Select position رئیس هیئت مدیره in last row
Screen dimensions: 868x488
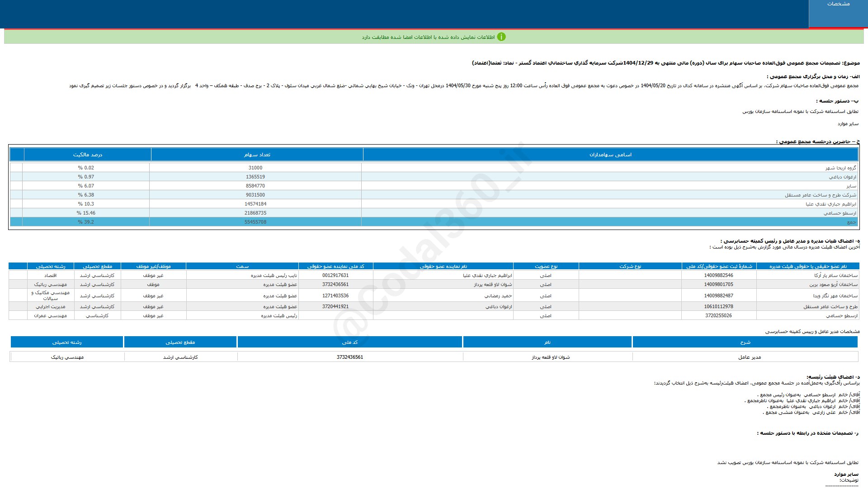(x=279, y=315)
